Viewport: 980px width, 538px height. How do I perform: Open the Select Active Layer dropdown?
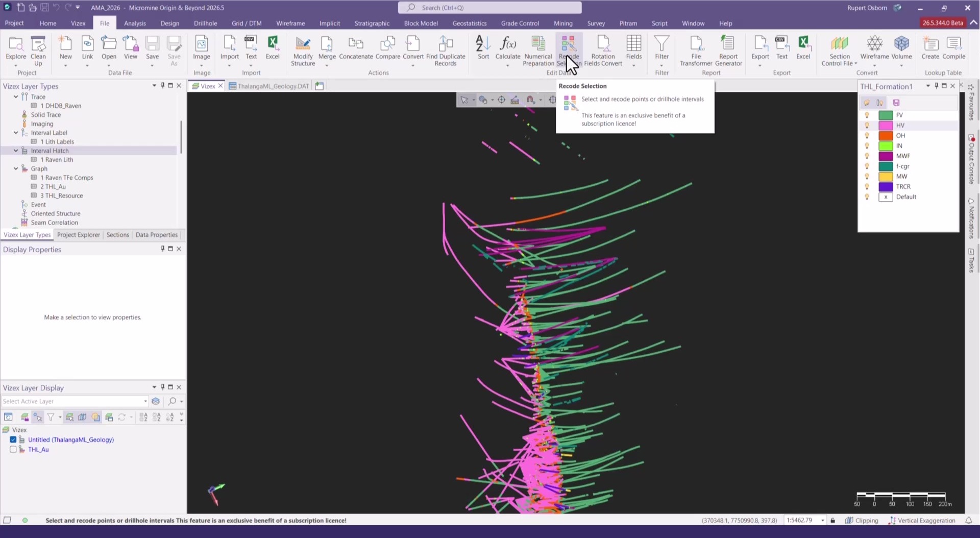[145, 401]
